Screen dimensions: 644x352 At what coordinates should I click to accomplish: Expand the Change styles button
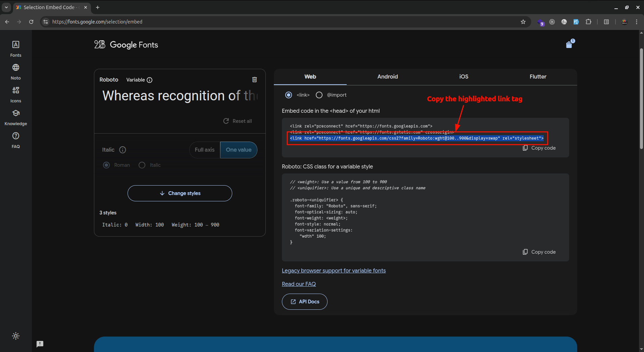coord(180,193)
